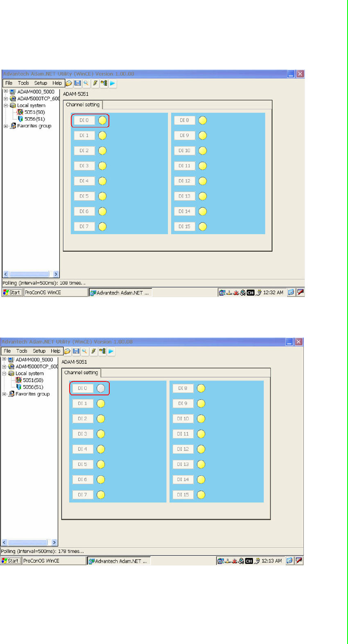
Task: Click the DI 4 indicator in the 12:32 AM window
Action: (102, 181)
